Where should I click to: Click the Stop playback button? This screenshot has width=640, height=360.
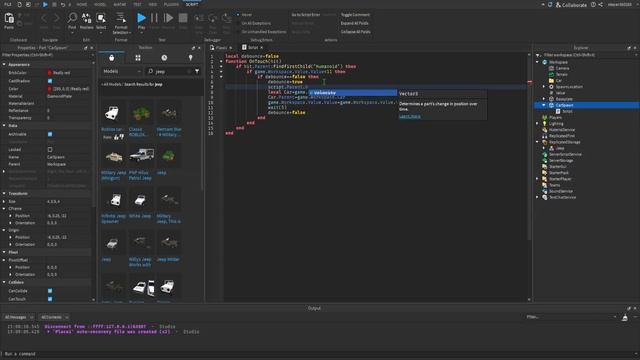click(x=183, y=18)
